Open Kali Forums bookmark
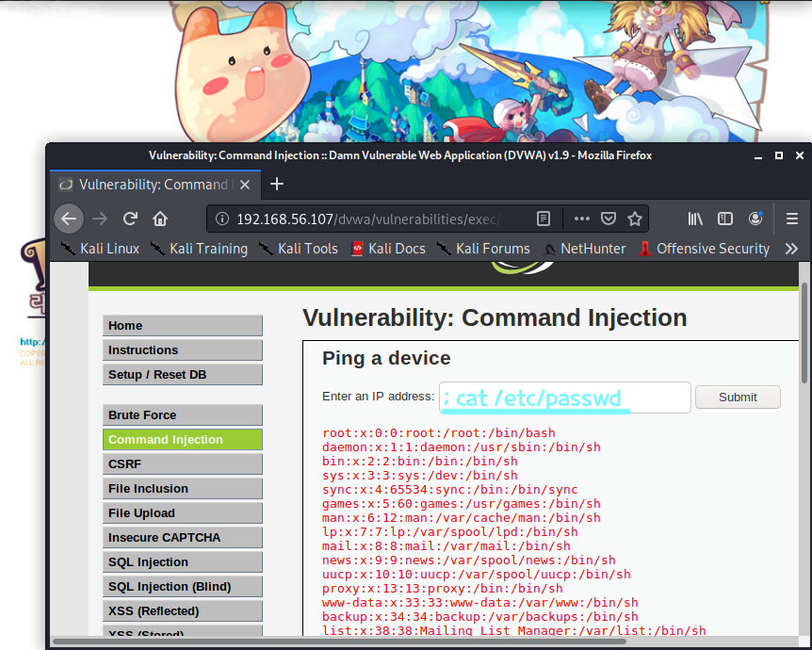This screenshot has height=650, width=812. pos(483,249)
